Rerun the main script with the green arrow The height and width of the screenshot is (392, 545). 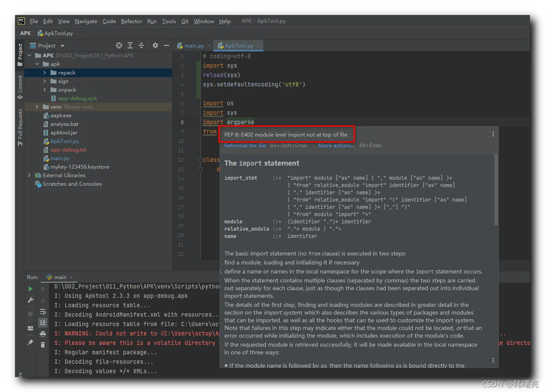[x=30, y=289]
